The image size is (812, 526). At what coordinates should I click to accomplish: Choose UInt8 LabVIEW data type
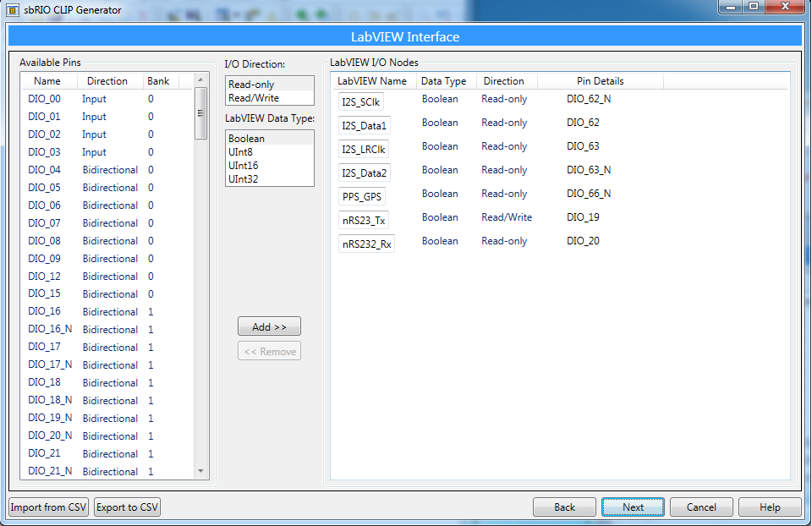[269, 151]
